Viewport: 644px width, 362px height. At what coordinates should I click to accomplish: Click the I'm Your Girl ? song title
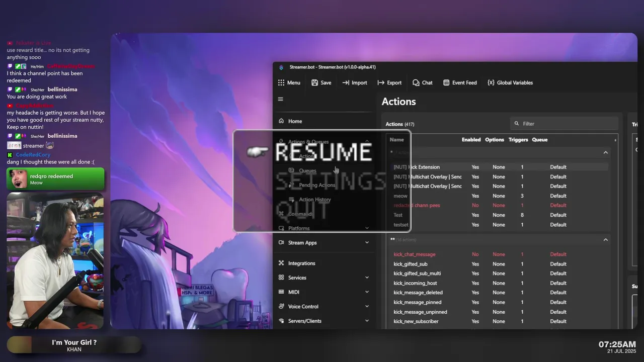(x=74, y=342)
